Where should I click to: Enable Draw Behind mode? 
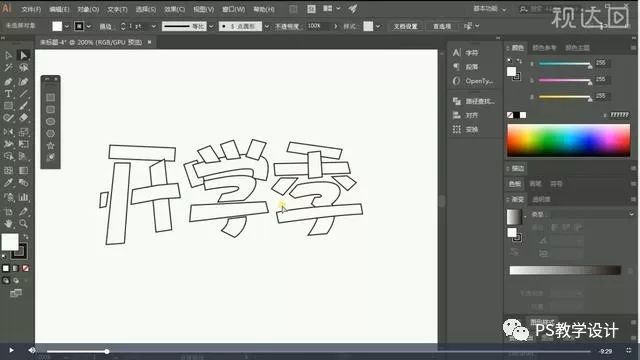pyautogui.click(x=16, y=280)
